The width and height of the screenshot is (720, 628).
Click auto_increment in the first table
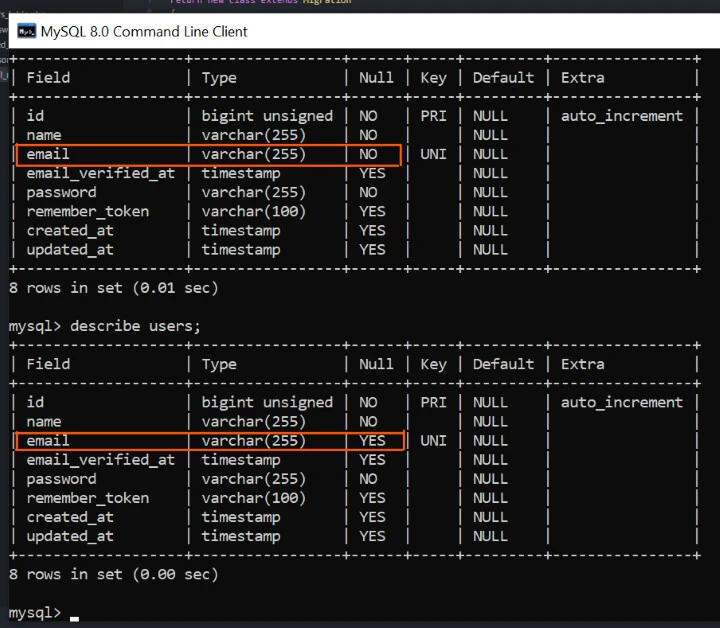[x=621, y=116]
